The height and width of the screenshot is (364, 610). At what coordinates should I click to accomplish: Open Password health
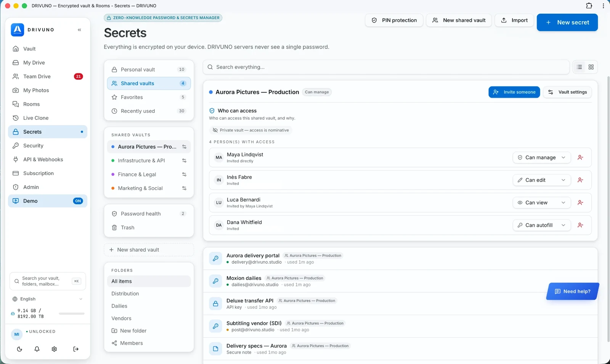(x=149, y=214)
